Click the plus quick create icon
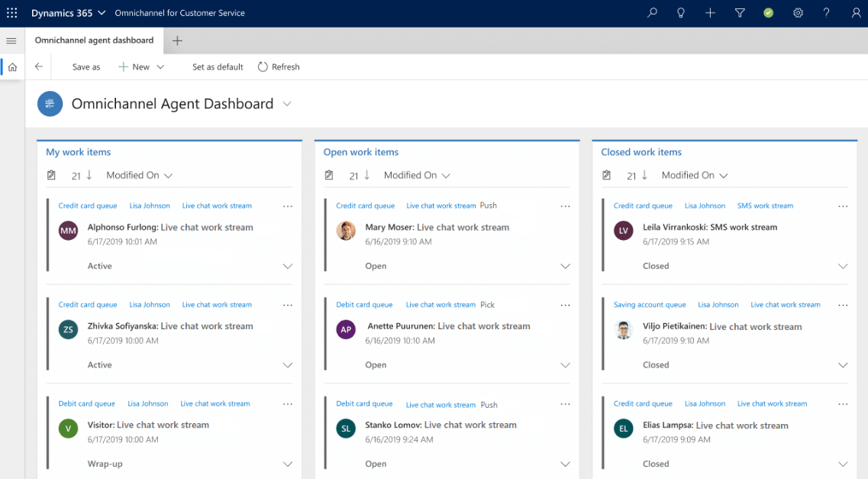 point(710,13)
